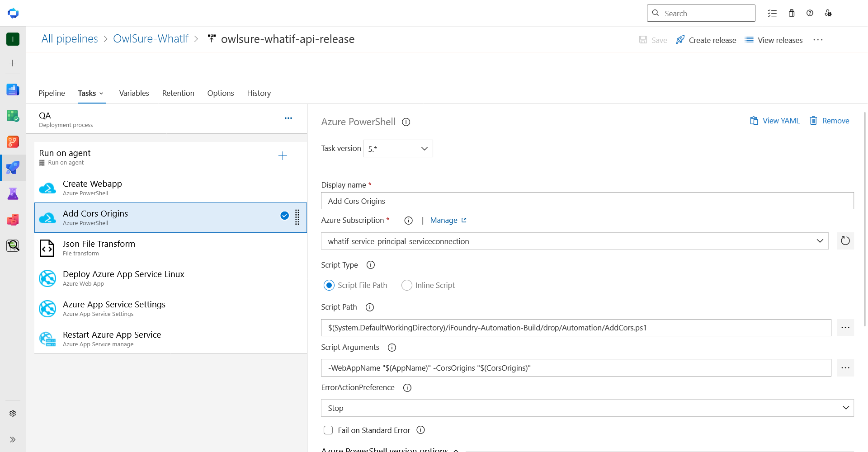868x452 pixels.
Task: Show info for Script Arguments
Action: [x=392, y=348]
